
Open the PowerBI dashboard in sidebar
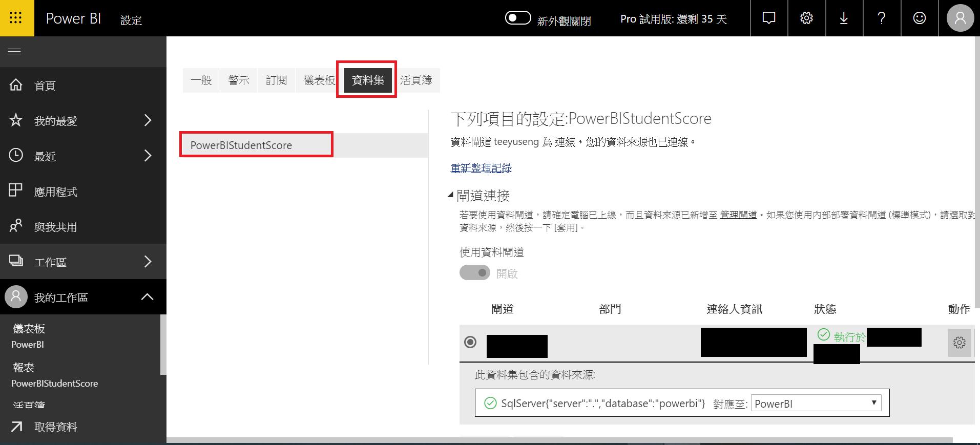(x=28, y=345)
